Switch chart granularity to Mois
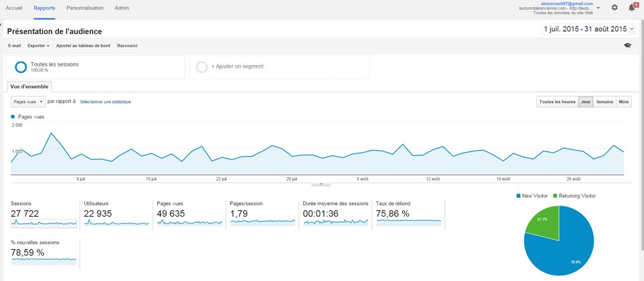 pyautogui.click(x=623, y=102)
